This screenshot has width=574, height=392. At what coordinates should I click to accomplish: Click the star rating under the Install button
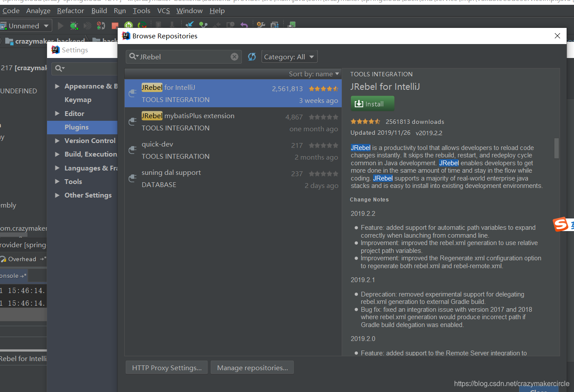tap(365, 122)
